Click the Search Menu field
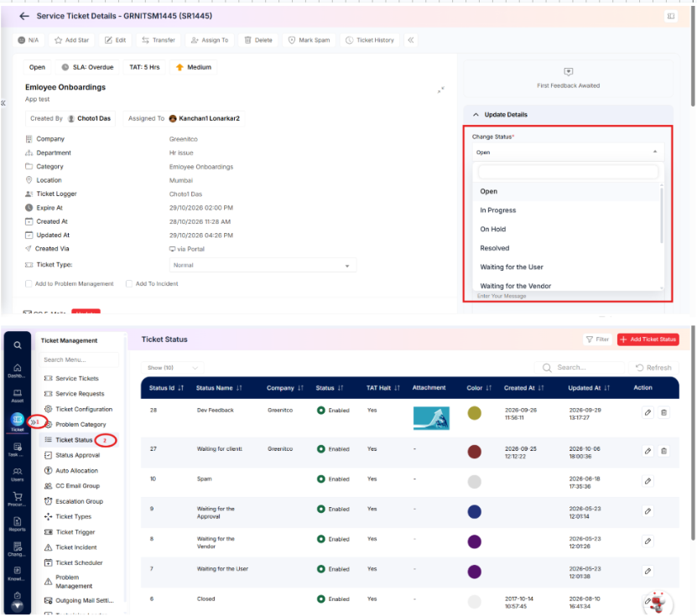 [x=79, y=360]
